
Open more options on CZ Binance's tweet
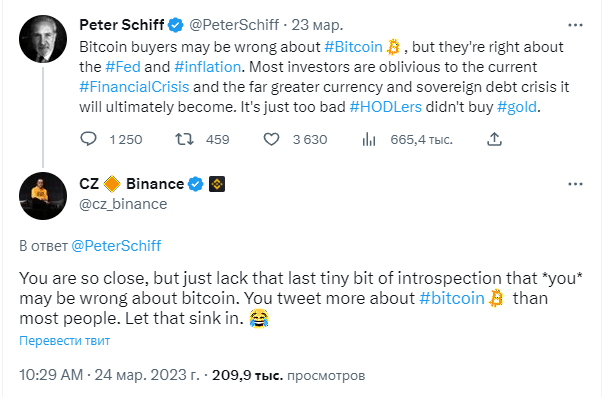point(575,184)
